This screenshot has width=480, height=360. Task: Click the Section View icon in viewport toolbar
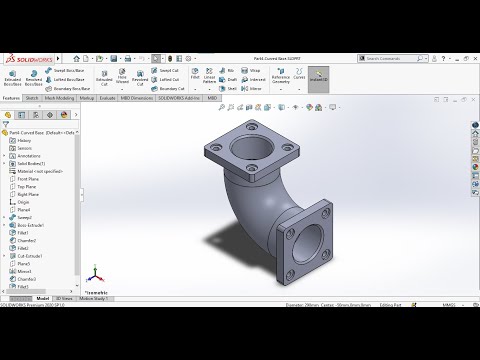[x=249, y=107]
